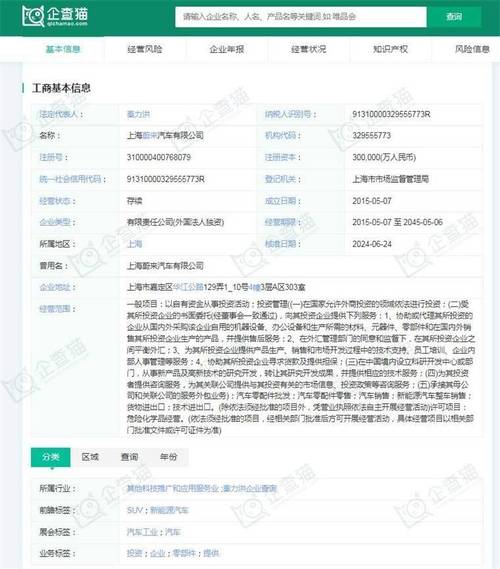Open the 上海 region link
This screenshot has width=500, height=569.
pyautogui.click(x=134, y=244)
